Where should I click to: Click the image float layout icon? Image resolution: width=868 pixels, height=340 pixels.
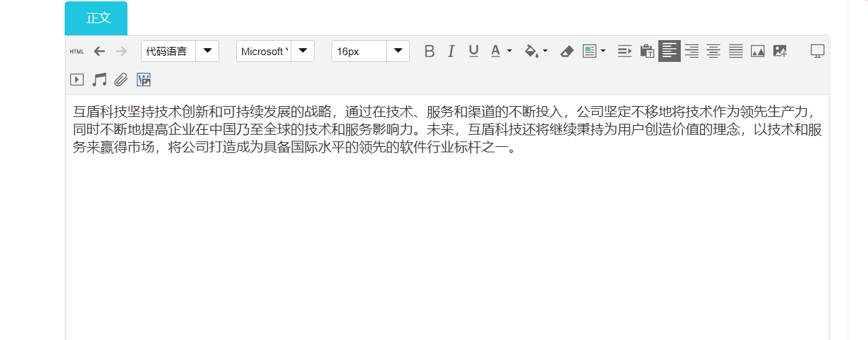pos(589,51)
